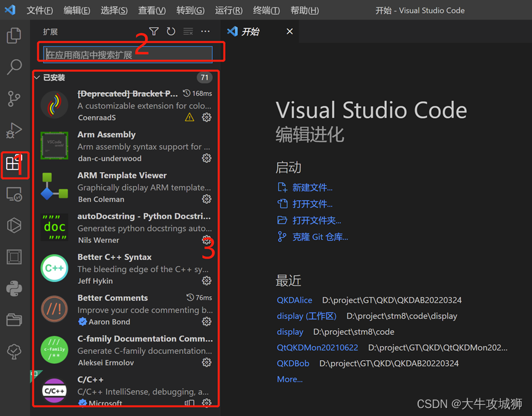This screenshot has width=532, height=416.
Task: Open the 帮助(H) menu
Action: click(x=304, y=10)
